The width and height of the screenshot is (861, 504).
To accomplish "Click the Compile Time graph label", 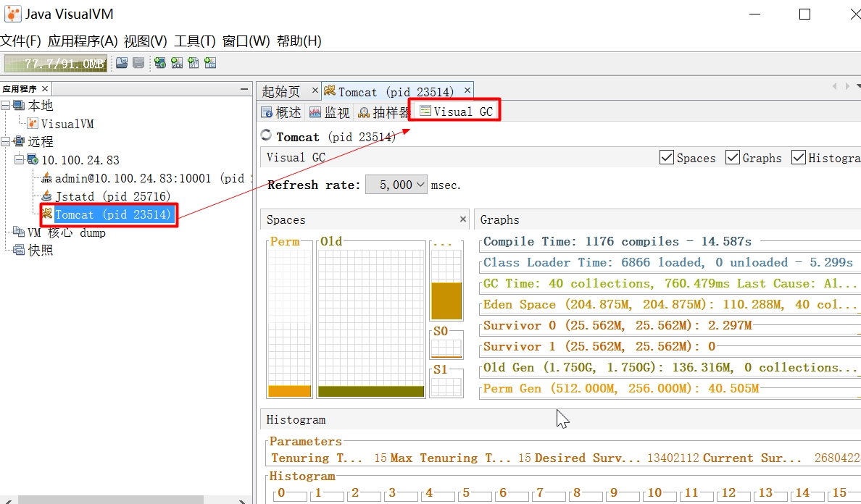I will point(617,241).
